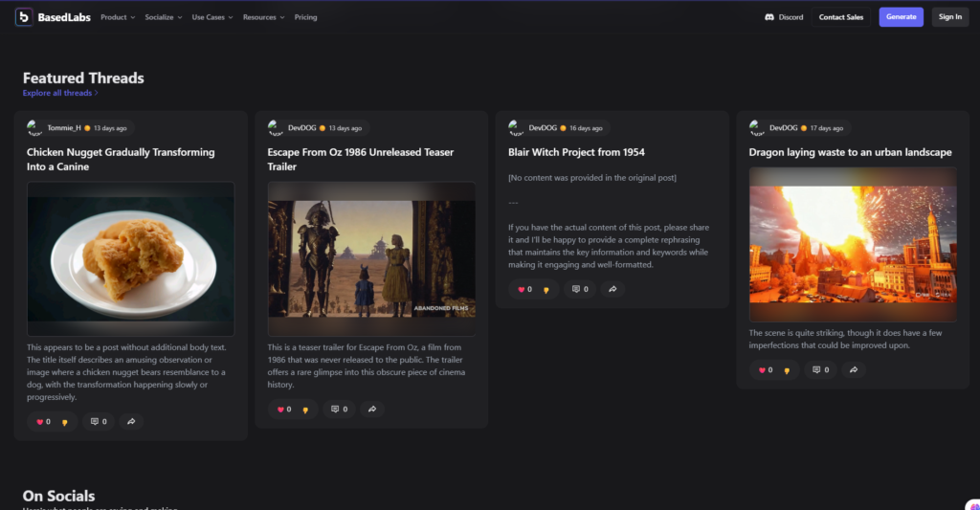Image resolution: width=980 pixels, height=510 pixels.
Task: Dislike the Blair Witch Project thread
Action: (x=546, y=290)
